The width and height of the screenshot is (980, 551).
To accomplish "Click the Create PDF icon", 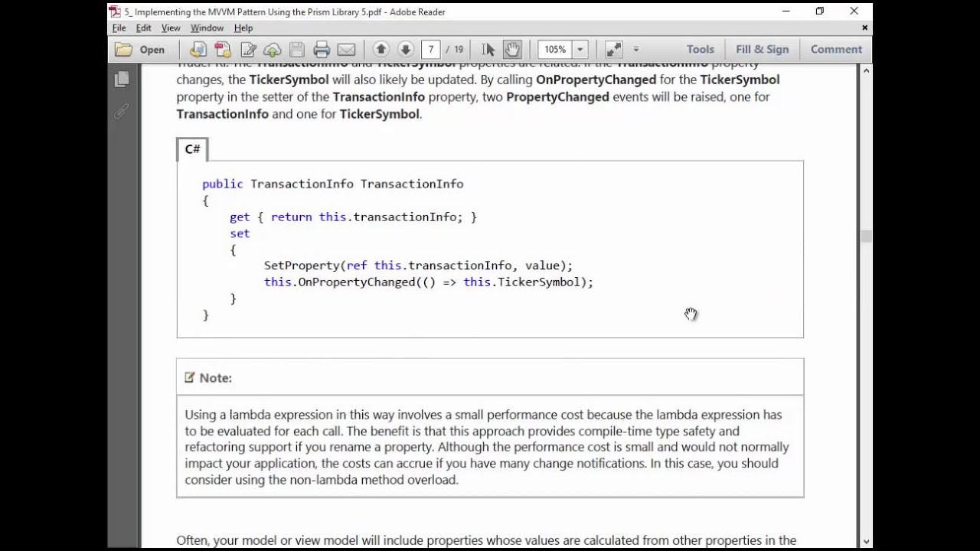I will (x=223, y=50).
